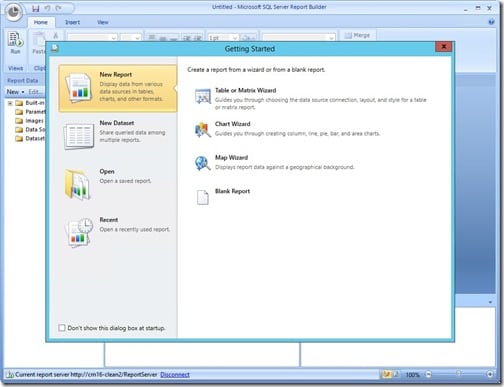Click the Redo icon in quick access toolbar
Viewport: 504px width, 387px height.
point(59,8)
